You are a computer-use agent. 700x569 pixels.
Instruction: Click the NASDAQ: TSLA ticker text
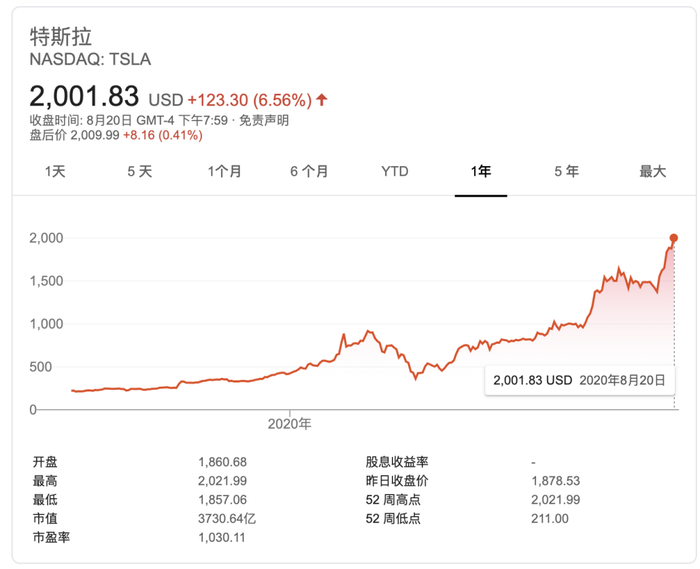pyautogui.click(x=90, y=59)
